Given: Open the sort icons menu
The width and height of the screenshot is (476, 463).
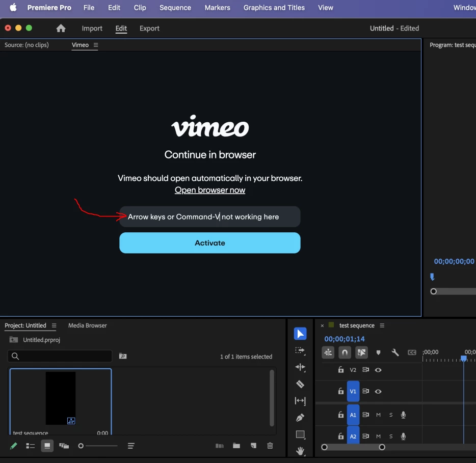Looking at the screenshot, I should (x=131, y=446).
